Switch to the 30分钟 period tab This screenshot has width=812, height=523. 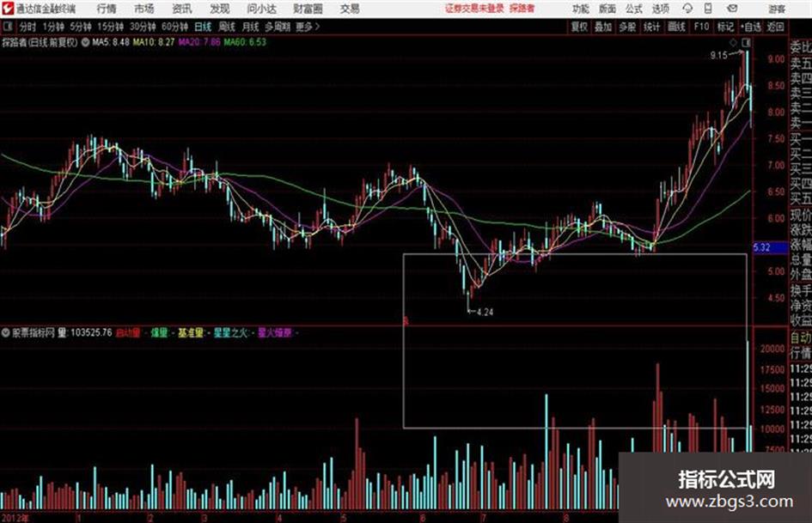click(x=143, y=27)
